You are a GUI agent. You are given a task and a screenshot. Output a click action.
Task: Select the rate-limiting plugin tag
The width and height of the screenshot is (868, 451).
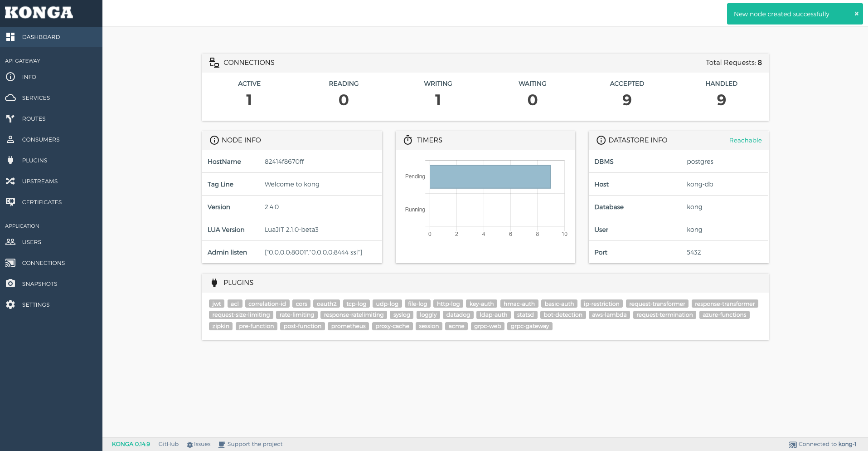296,315
